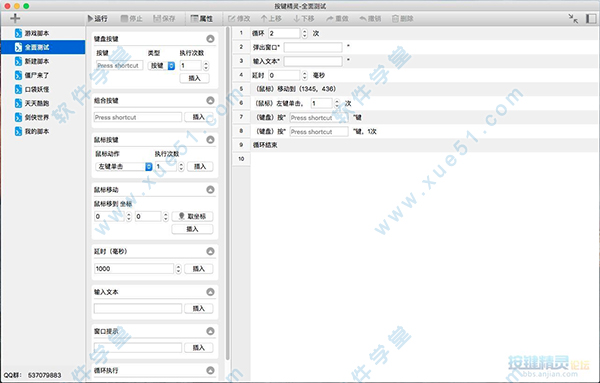Collapse the 组合按键 section
The image size is (600, 383).
(210, 100)
